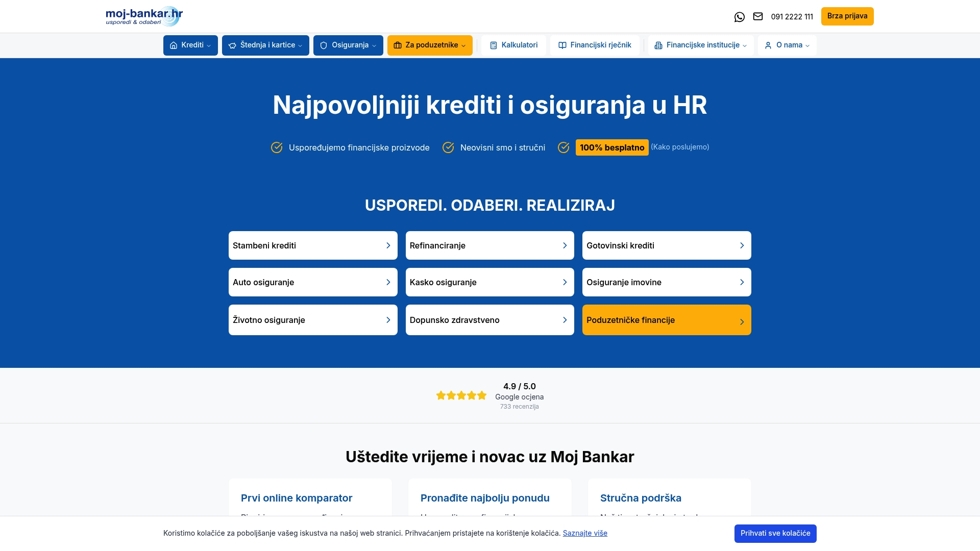Image resolution: width=980 pixels, height=551 pixels.
Task: Click the shield icon on Osiguranja menu
Action: (324, 45)
